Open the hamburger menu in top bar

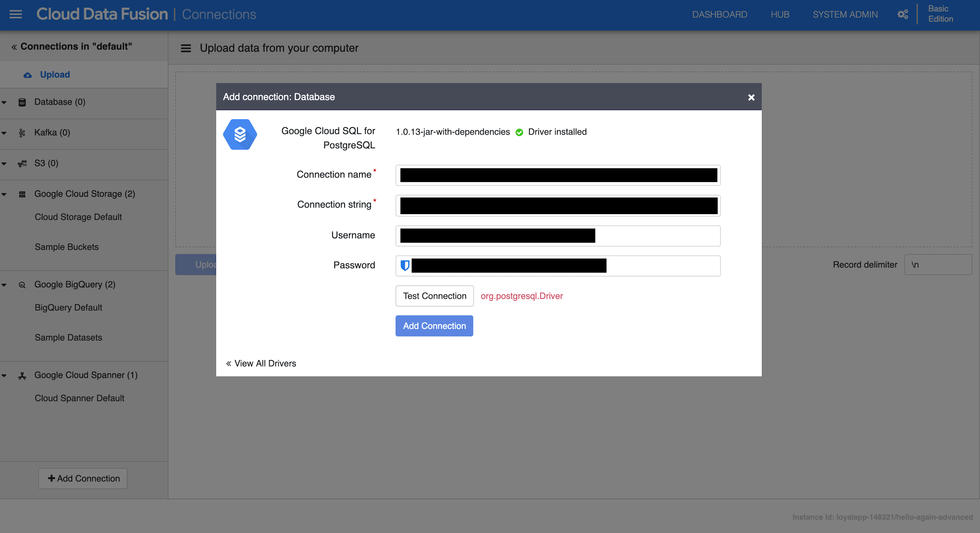point(16,14)
